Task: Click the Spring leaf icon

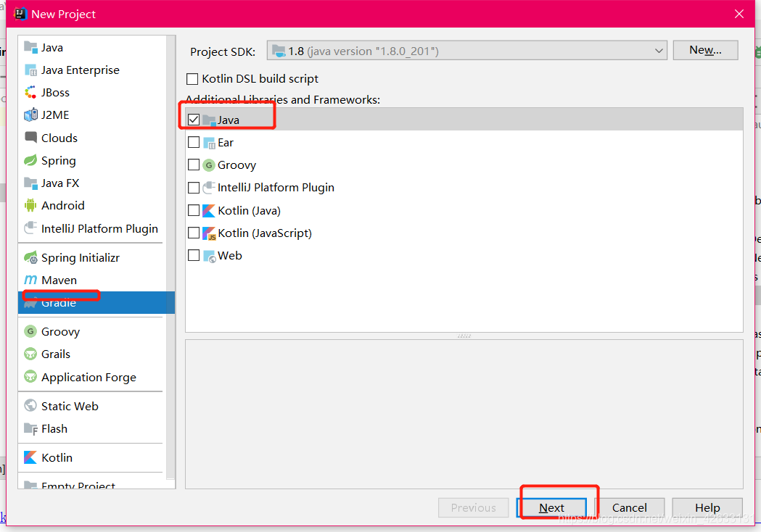Action: coord(30,160)
